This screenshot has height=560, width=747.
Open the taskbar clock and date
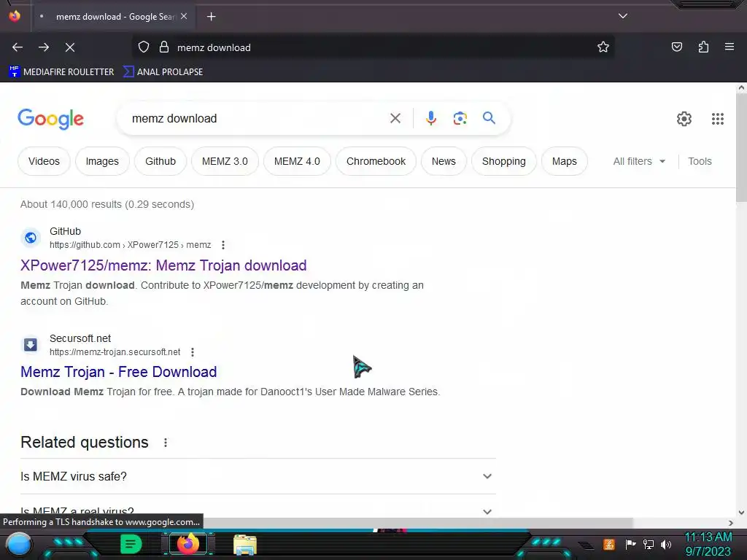coord(708,544)
